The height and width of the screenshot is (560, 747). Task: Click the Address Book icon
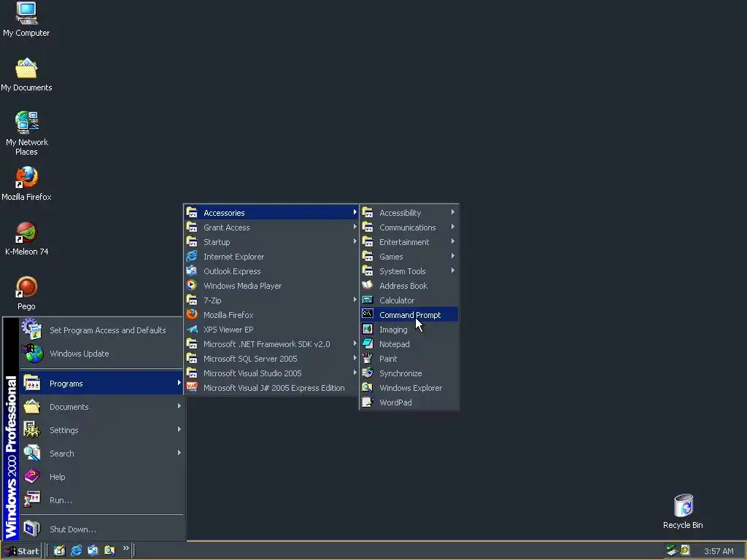(x=368, y=285)
